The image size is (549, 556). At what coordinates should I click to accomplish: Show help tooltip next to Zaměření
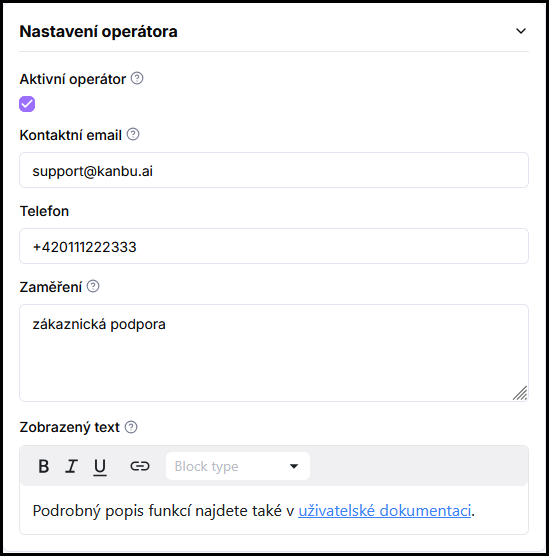pyautogui.click(x=93, y=286)
